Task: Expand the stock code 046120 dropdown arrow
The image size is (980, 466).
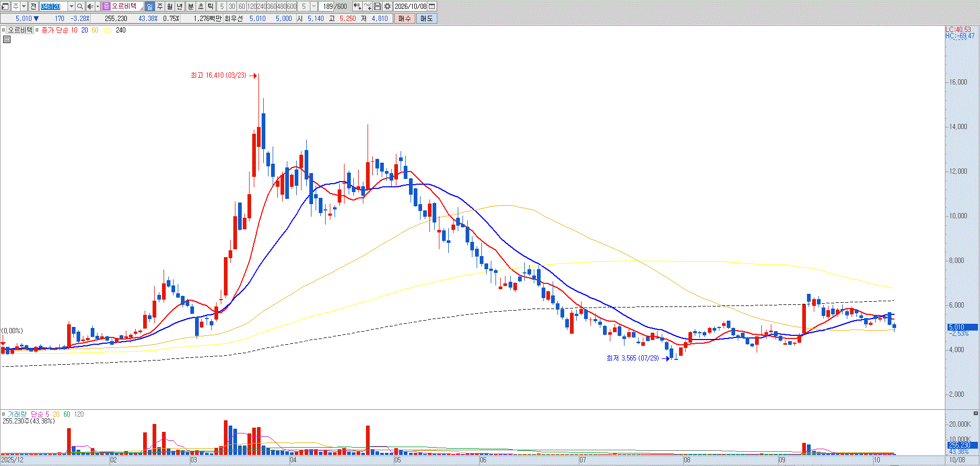Action: 71,6
